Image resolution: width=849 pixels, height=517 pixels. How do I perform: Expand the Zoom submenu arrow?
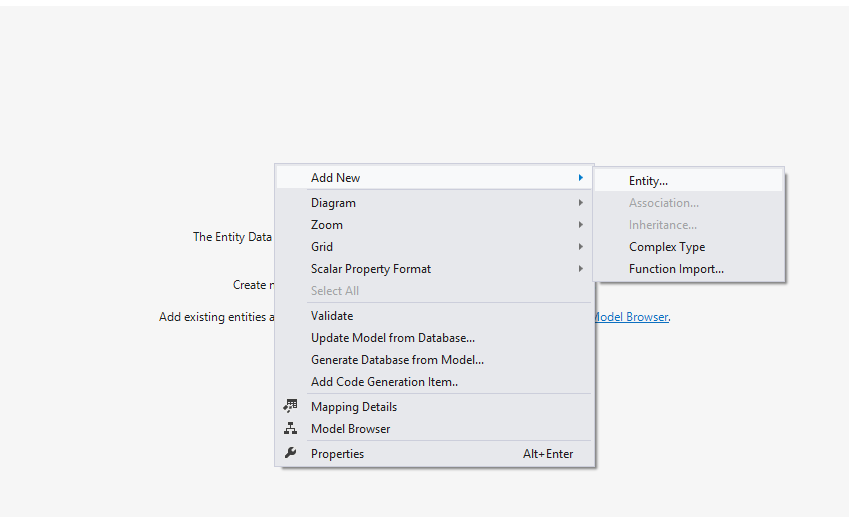pos(580,225)
